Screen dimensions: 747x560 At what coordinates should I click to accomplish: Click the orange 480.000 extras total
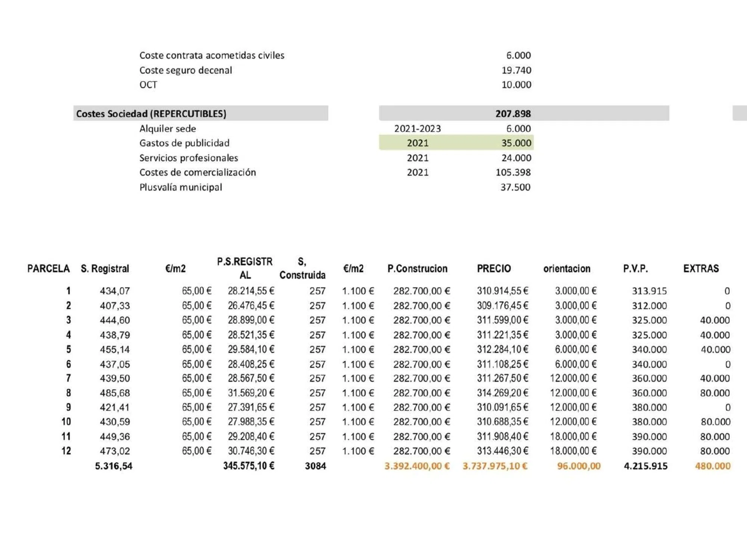coord(712,466)
